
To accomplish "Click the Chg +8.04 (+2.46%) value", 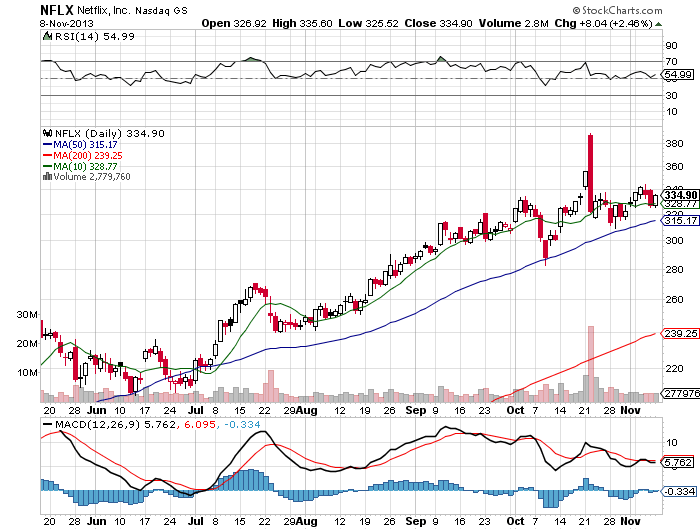I will point(604,23).
